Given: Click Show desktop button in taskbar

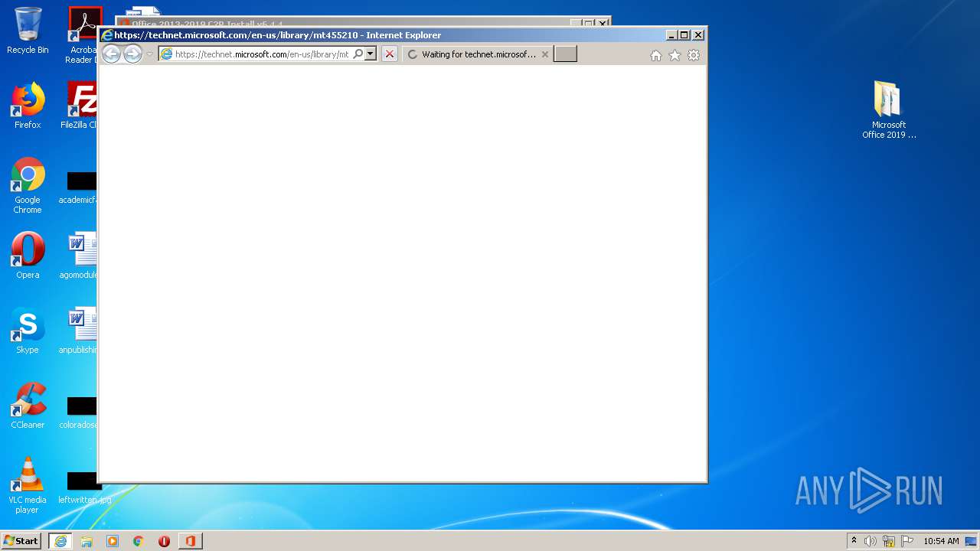Looking at the screenshot, I should 971,541.
